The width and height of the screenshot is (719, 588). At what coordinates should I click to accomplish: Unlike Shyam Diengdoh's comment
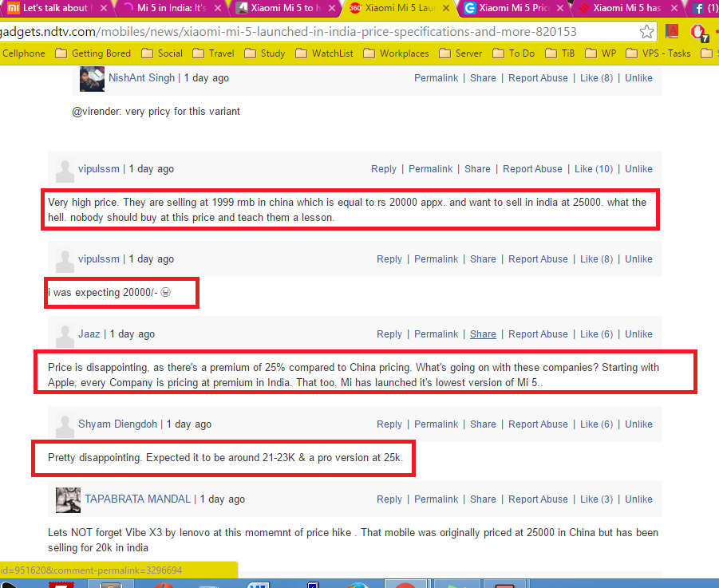[638, 424]
